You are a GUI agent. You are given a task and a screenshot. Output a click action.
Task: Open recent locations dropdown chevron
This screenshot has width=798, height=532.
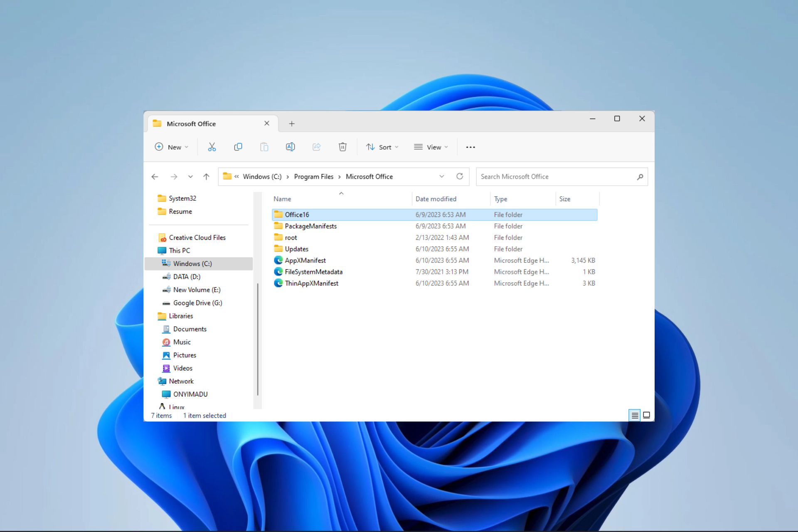pos(190,177)
